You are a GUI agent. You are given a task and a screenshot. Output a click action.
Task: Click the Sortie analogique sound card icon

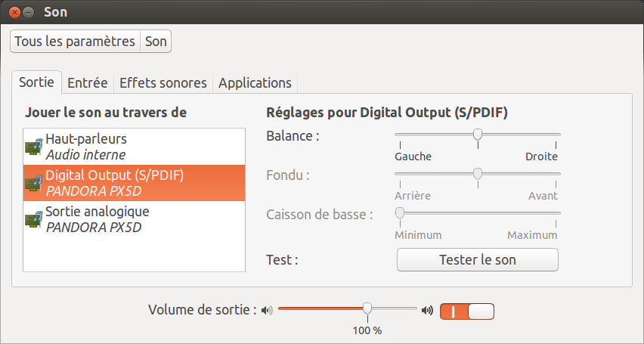click(x=34, y=219)
